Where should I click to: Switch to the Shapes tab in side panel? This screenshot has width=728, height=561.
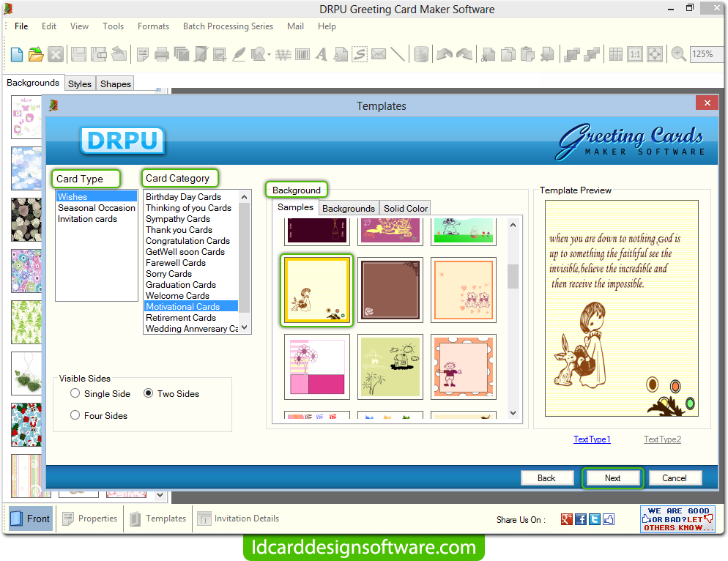116,84
